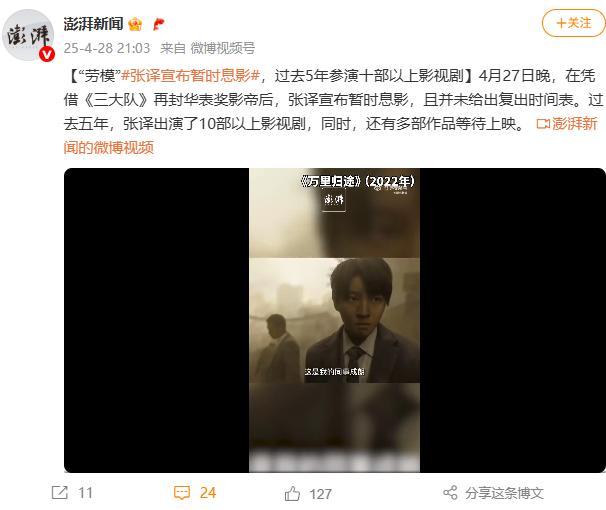This screenshot has height=510, width=606.
Task: Open the 澎湃新闻的微博视频 link
Action: (x=330, y=135)
